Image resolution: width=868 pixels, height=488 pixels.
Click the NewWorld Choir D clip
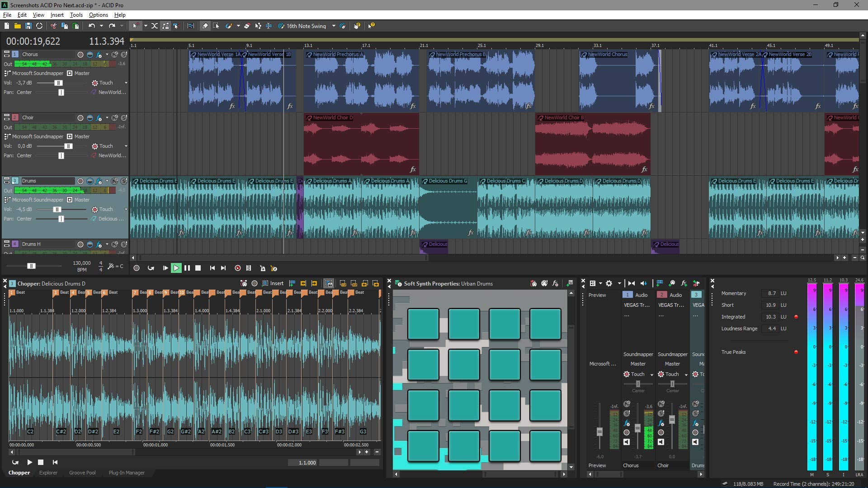(361, 145)
